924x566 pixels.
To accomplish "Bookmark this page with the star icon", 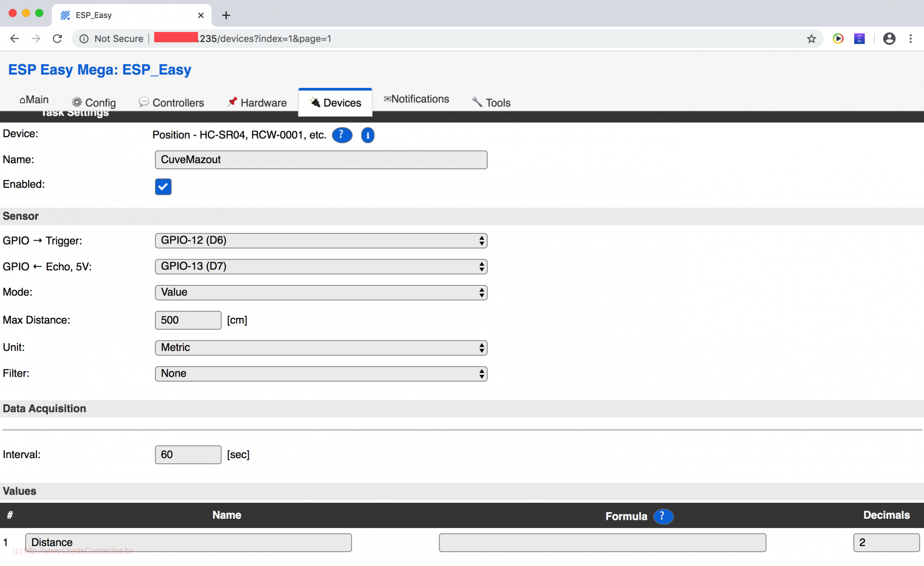I will pos(811,39).
